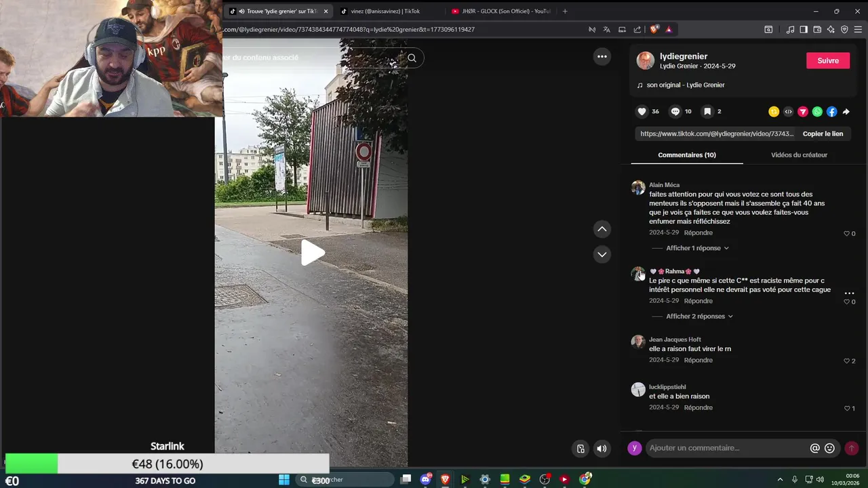Expand 'Afficher 2 réponses' replies
The image size is (868, 488).
699,317
